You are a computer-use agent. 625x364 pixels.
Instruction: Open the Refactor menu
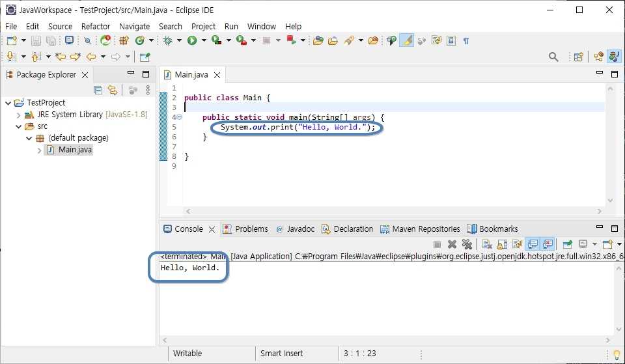(96, 26)
